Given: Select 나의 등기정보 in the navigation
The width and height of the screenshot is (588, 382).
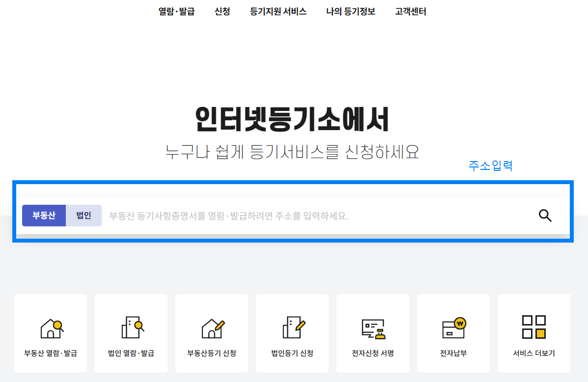Looking at the screenshot, I should click(x=350, y=11).
